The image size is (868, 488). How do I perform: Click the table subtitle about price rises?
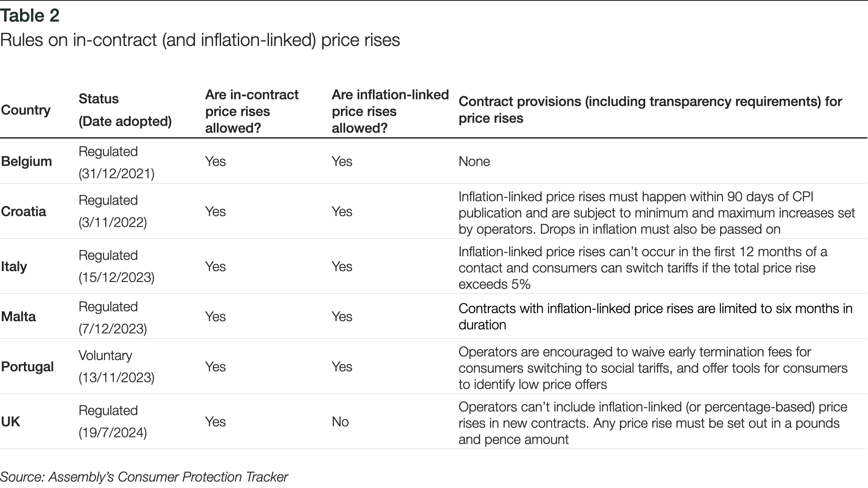coord(200,40)
